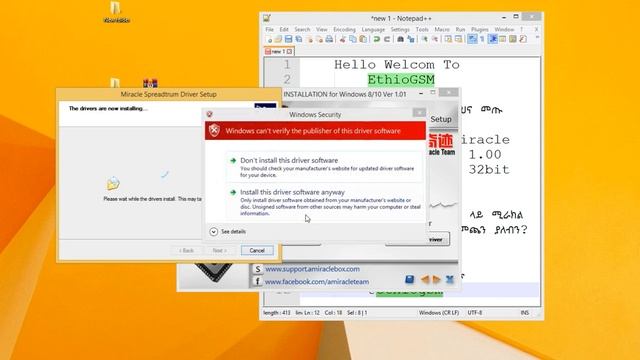Click the Close document icon in Notepad++ toolbar
Screen dimensions: 640x360
pyautogui.click(x=310, y=39)
